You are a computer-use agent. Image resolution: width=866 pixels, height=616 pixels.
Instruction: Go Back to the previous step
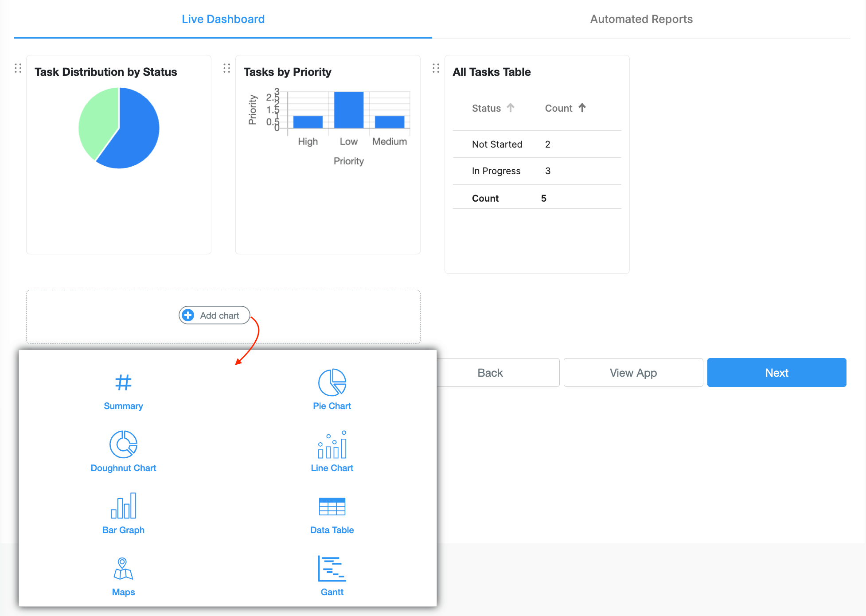point(490,372)
